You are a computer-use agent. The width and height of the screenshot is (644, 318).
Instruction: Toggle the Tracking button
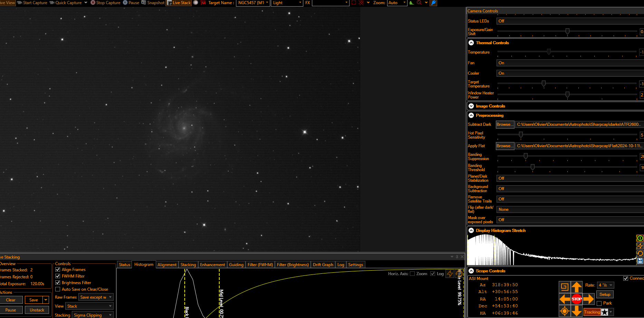[x=592, y=312]
